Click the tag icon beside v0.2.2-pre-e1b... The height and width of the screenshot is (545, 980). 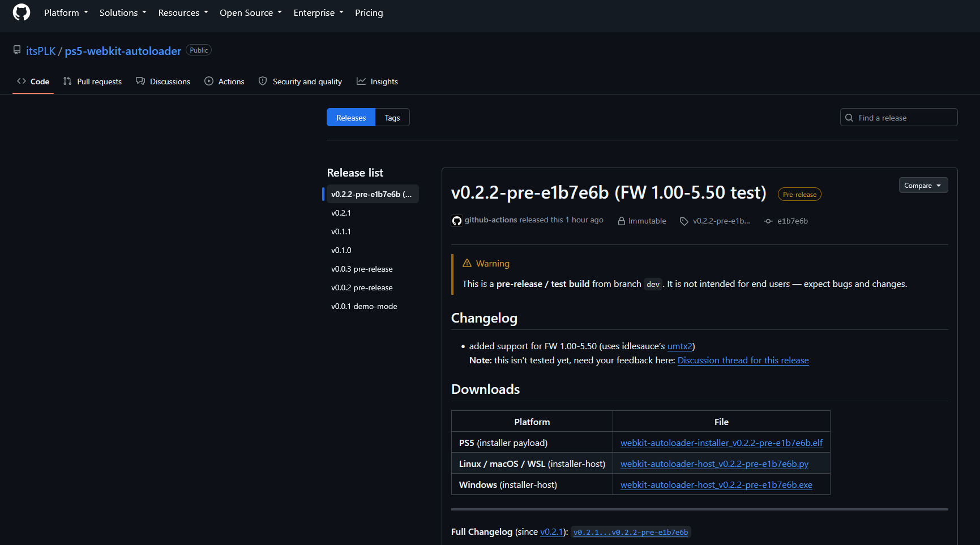(684, 221)
